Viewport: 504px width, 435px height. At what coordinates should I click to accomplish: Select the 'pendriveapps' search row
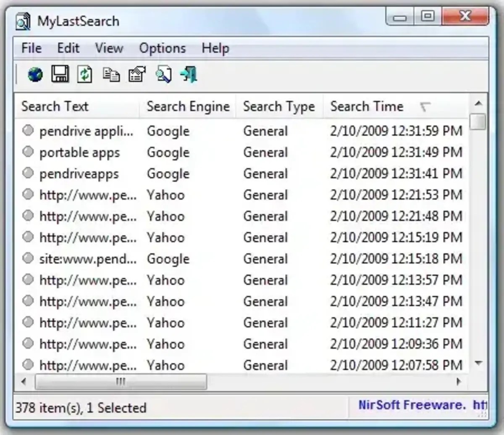click(x=242, y=174)
